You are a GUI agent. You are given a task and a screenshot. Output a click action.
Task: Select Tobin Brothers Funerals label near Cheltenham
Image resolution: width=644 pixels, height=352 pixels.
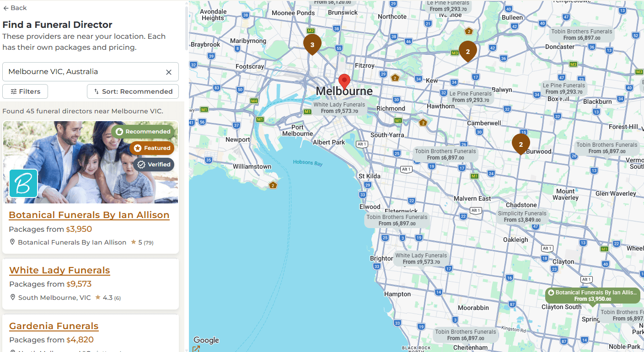(466, 335)
